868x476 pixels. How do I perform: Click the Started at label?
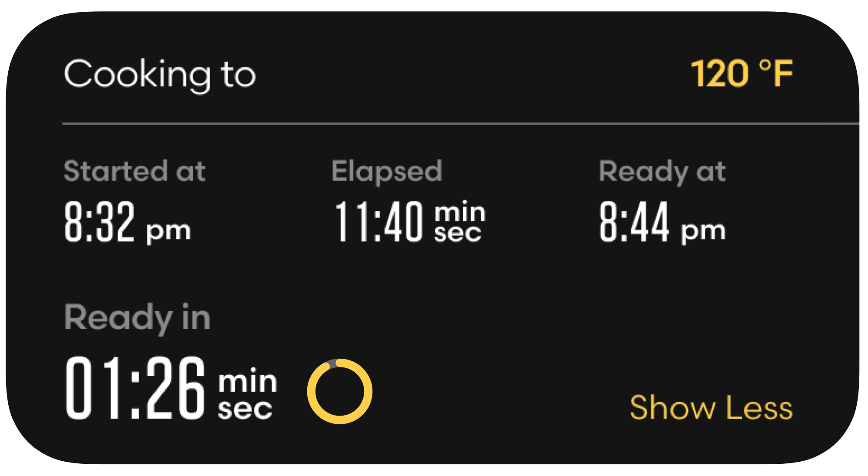coord(135,171)
